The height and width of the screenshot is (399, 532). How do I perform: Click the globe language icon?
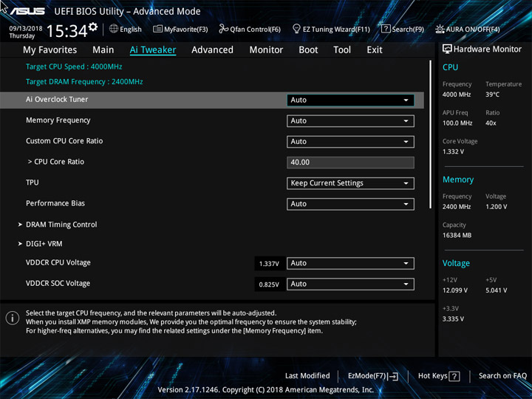[114, 29]
